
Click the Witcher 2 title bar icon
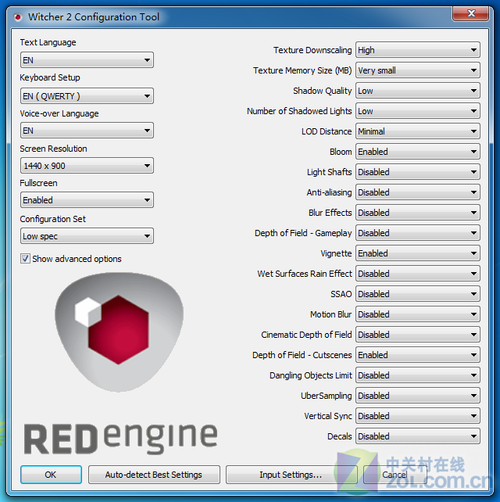18,17
